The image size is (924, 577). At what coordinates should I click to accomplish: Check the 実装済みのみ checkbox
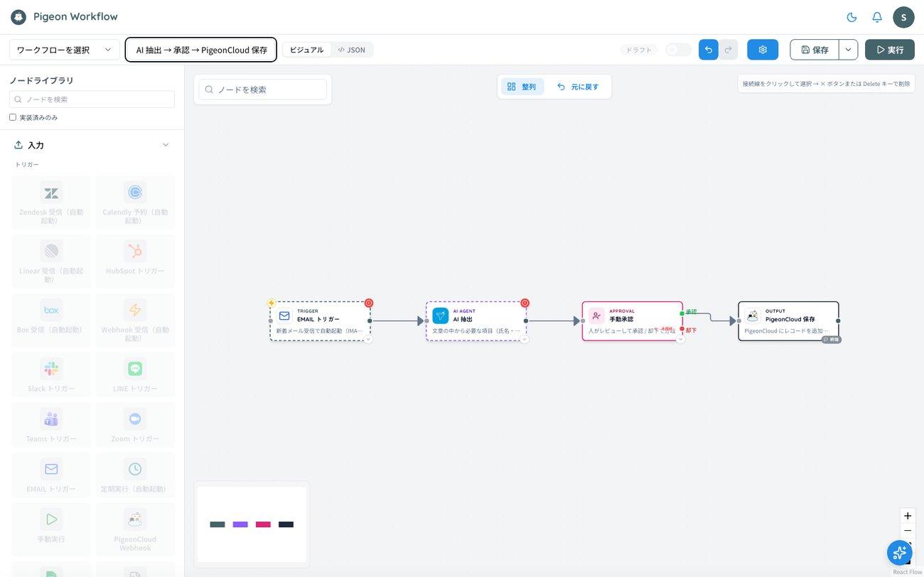tap(13, 117)
